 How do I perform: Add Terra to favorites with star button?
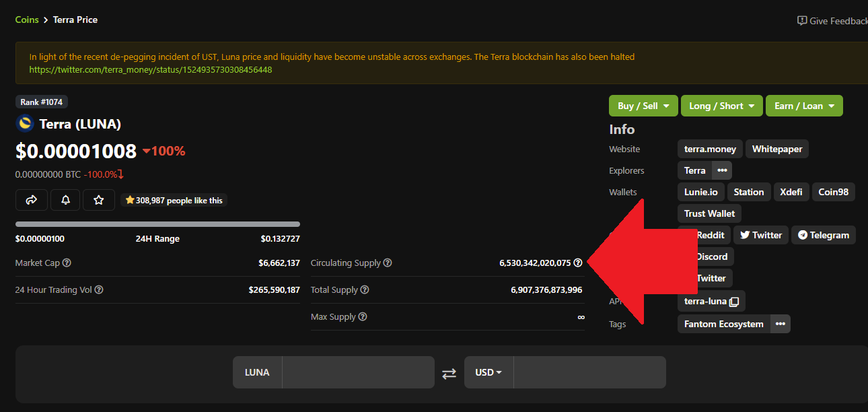pyautogui.click(x=99, y=200)
